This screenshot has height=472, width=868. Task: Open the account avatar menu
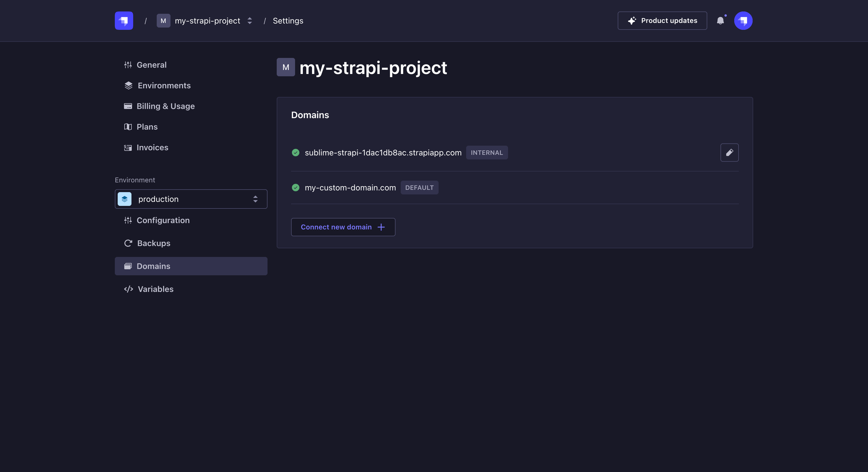pyautogui.click(x=743, y=21)
